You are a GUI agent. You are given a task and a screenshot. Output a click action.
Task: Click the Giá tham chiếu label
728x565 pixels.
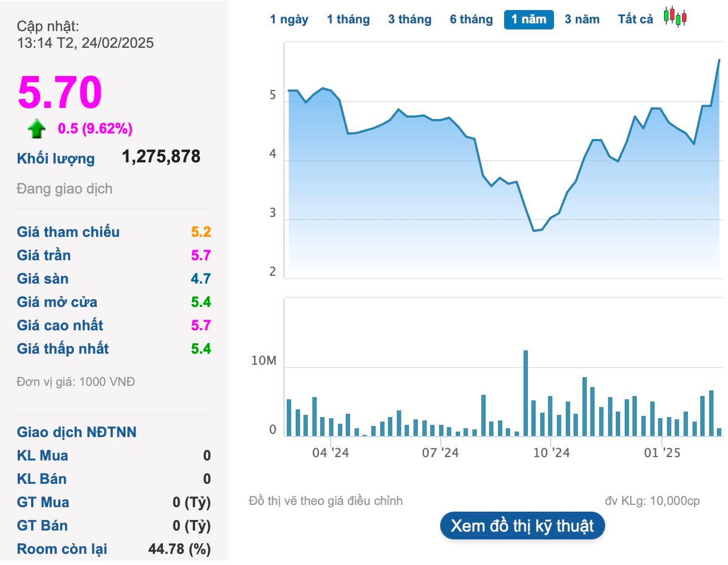[x=68, y=232]
